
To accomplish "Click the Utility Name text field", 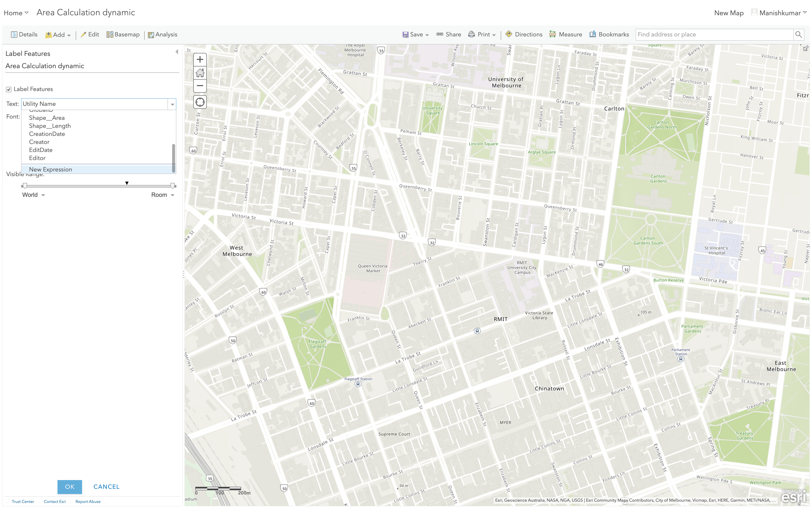I will tap(95, 104).
